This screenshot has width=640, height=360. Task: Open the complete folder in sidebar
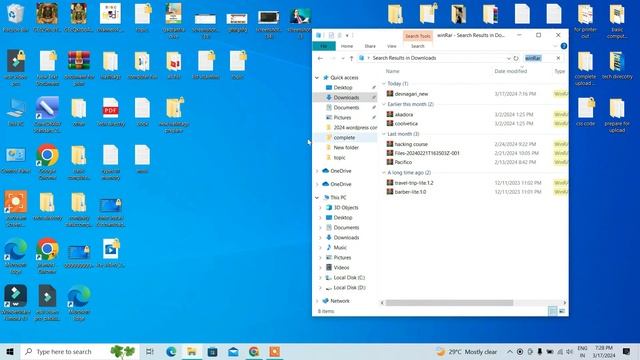pos(344,138)
